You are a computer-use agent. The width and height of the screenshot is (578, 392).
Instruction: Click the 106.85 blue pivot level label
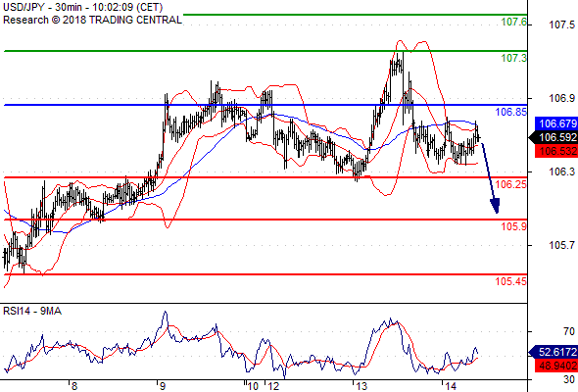(511, 112)
